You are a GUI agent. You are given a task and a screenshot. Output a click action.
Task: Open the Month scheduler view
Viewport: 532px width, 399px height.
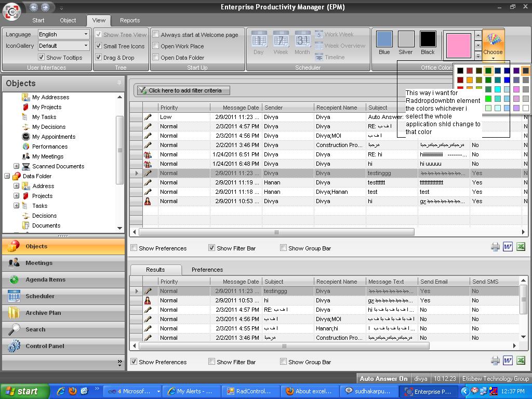point(302,43)
